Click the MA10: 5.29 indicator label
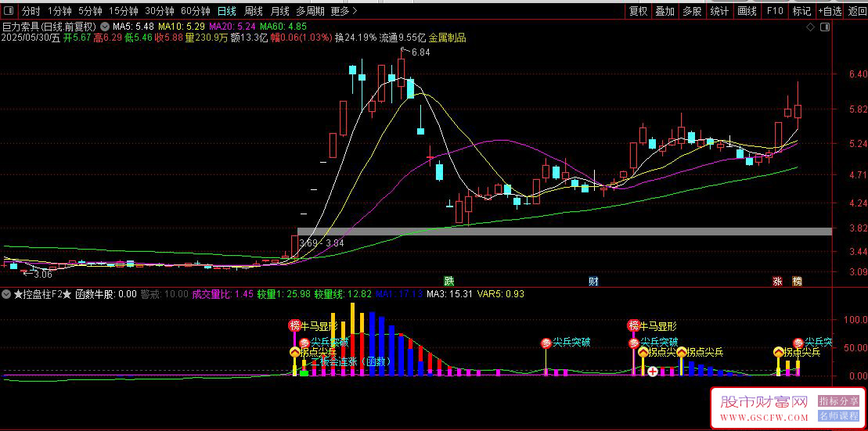Viewport: 868px width, 431px height. (x=182, y=27)
